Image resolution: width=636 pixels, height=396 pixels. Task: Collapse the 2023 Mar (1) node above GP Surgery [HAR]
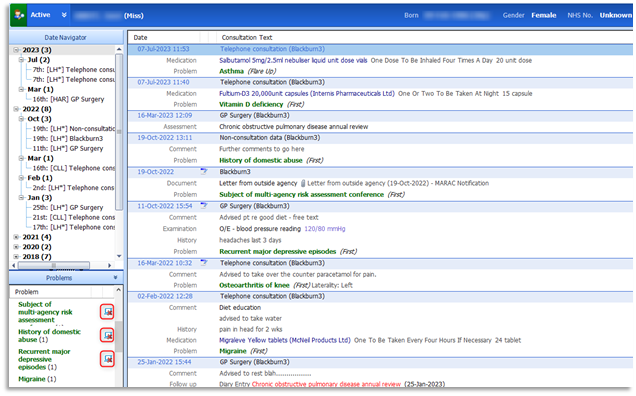pos(21,89)
